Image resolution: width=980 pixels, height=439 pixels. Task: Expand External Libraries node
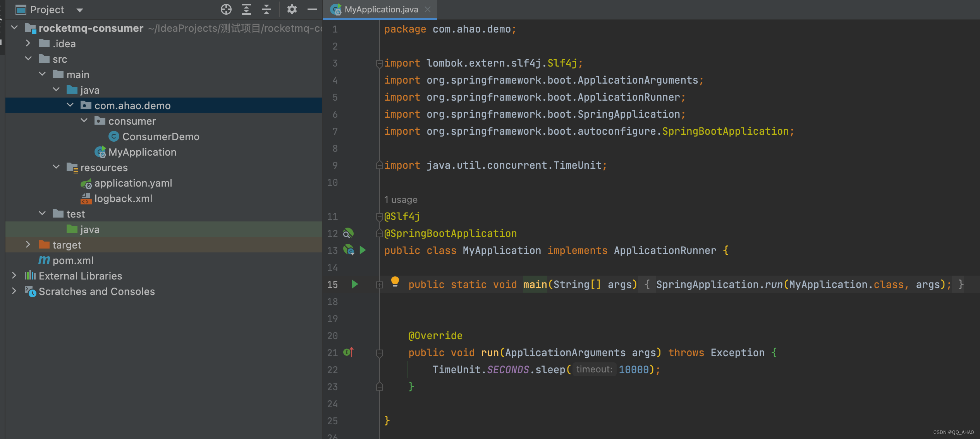[x=14, y=275]
